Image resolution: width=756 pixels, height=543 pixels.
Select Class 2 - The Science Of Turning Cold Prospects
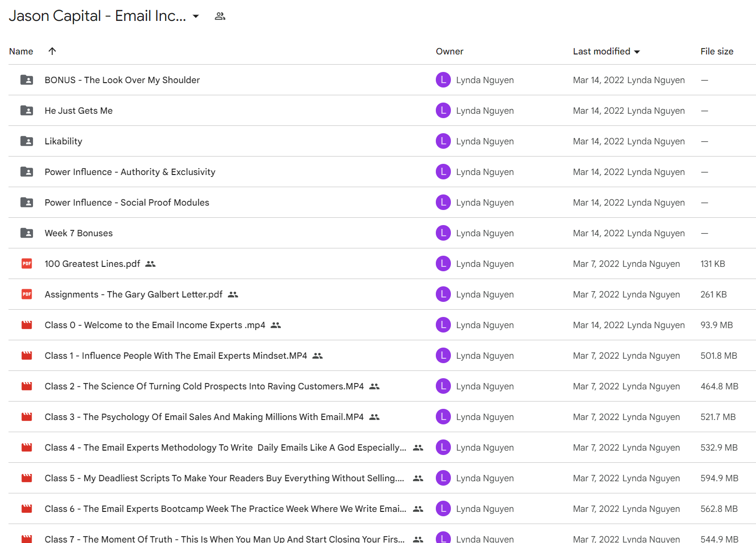tap(205, 386)
